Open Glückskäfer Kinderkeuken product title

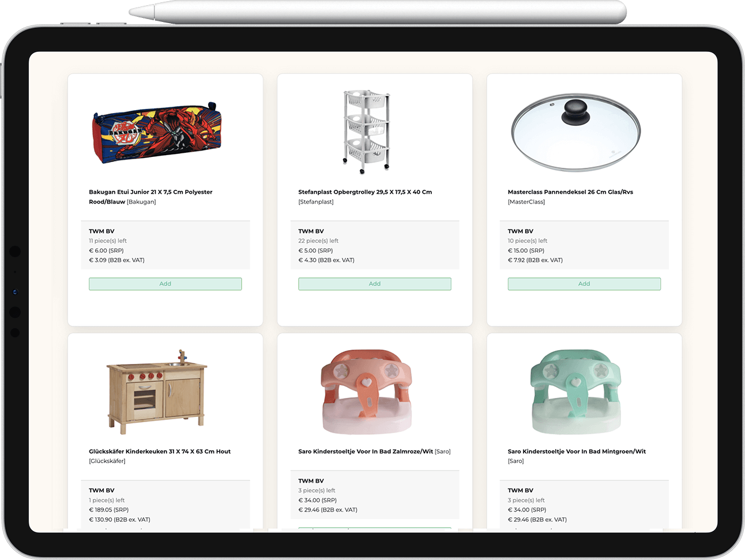[x=160, y=452]
